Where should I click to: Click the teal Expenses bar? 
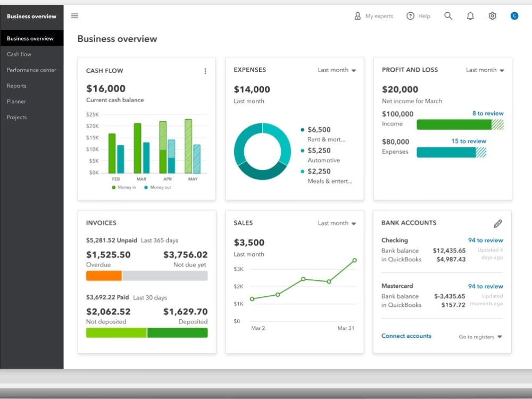pos(446,152)
